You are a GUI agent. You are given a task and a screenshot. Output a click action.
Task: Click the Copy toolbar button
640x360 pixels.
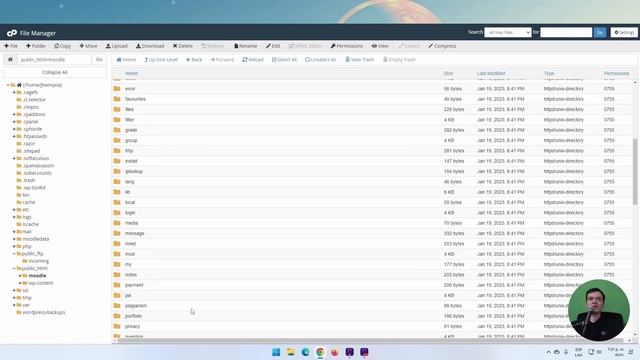tap(62, 46)
